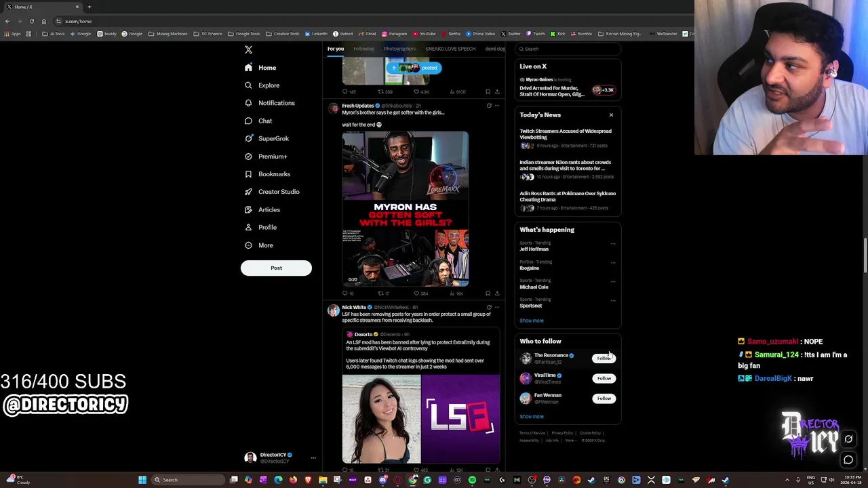
Task: Open Adin Ross Rants at Pokimane story
Action: point(567,200)
